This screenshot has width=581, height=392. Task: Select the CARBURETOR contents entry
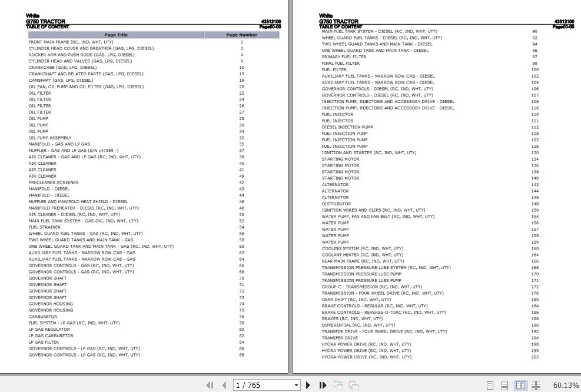click(42, 317)
